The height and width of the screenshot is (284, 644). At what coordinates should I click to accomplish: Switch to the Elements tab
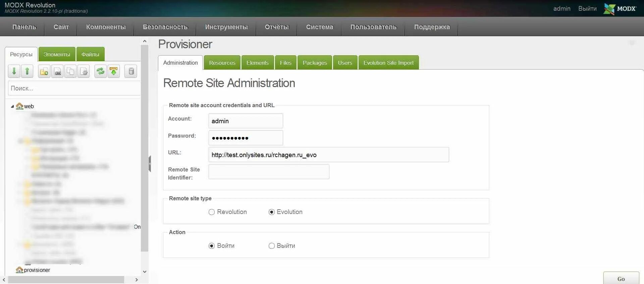pyautogui.click(x=258, y=63)
